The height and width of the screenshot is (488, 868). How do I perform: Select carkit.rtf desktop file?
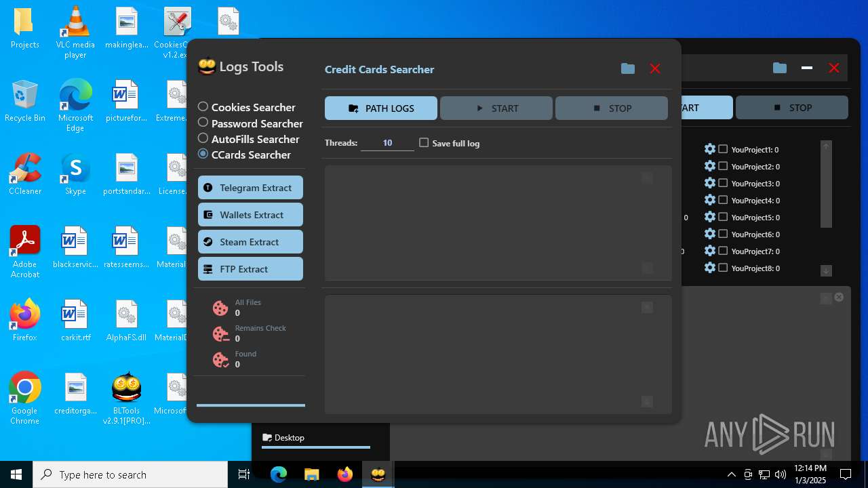pyautogui.click(x=75, y=321)
